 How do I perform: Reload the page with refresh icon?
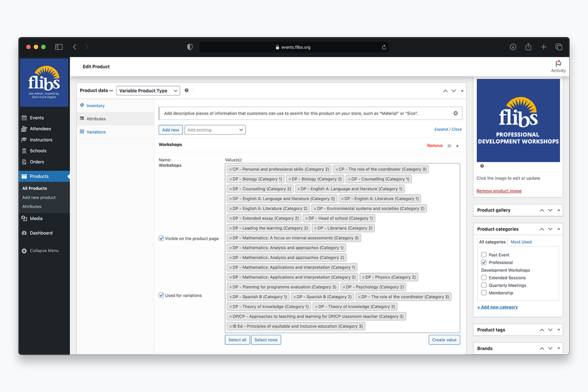384,47
